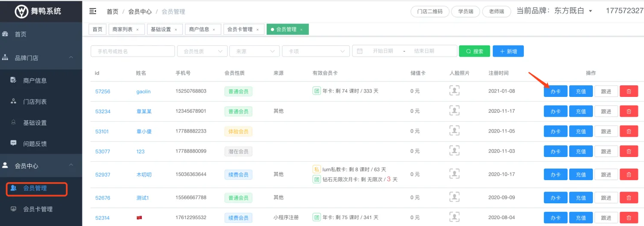Open the 会员性质 dropdown filter

tap(202, 51)
